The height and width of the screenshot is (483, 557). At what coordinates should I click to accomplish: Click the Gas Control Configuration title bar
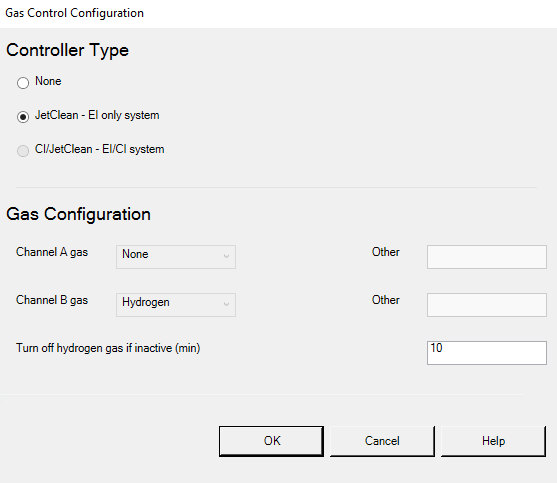click(x=278, y=13)
